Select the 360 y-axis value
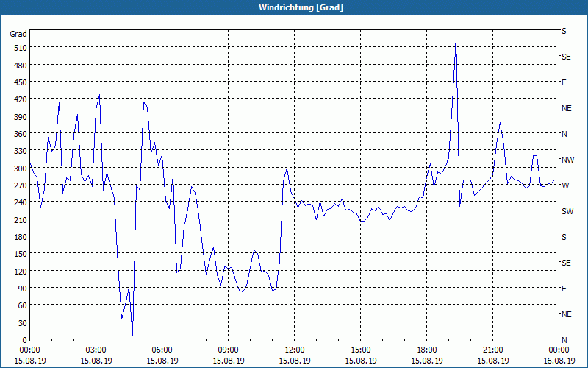Image resolution: width=588 pixels, height=368 pixels. click(21, 134)
